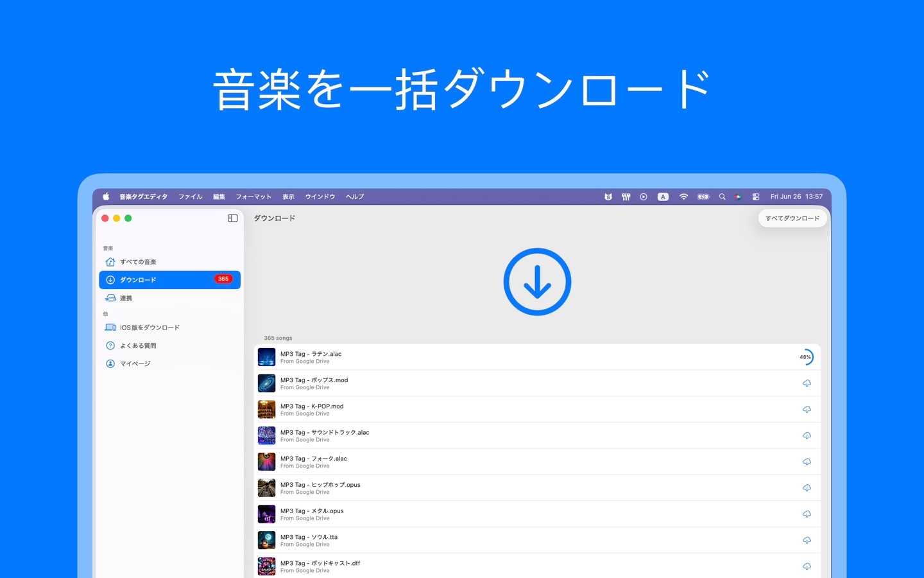This screenshot has height=578, width=924.
Task: Click the question mark icon beside よくある質問
Action: (x=110, y=346)
